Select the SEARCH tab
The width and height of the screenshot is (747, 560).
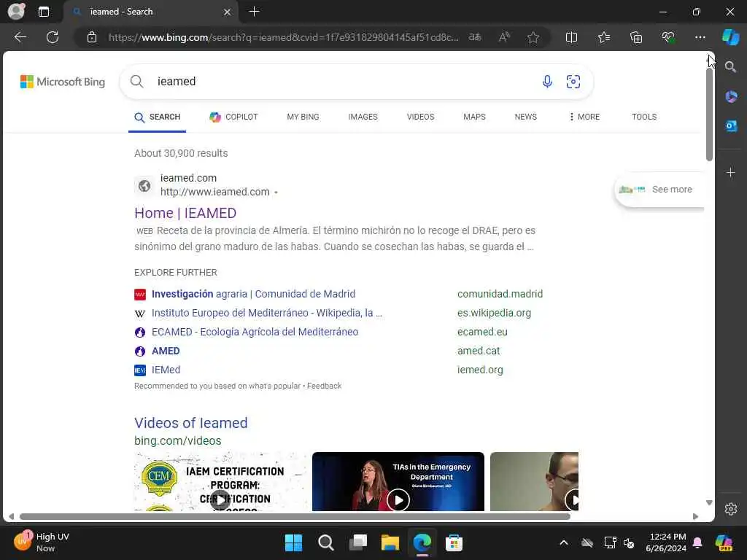point(158,117)
